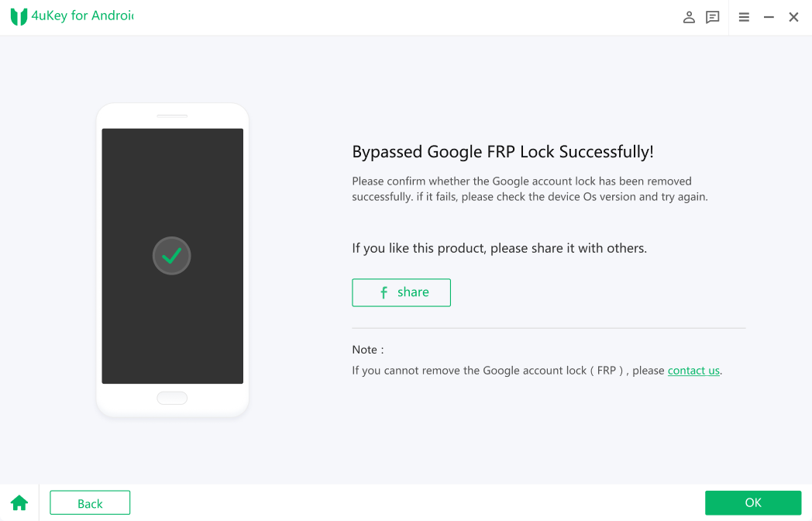Click the 4uKey for Android title text
This screenshot has height=521, width=812.
point(82,16)
